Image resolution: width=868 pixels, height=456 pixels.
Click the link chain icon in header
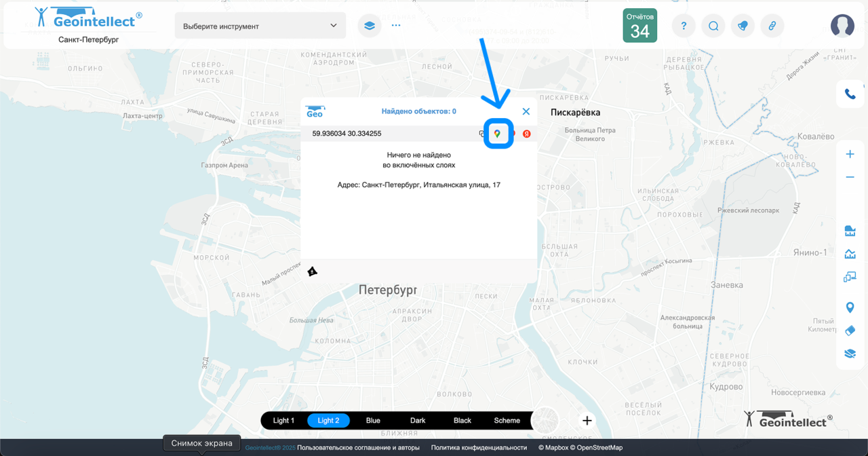772,26
